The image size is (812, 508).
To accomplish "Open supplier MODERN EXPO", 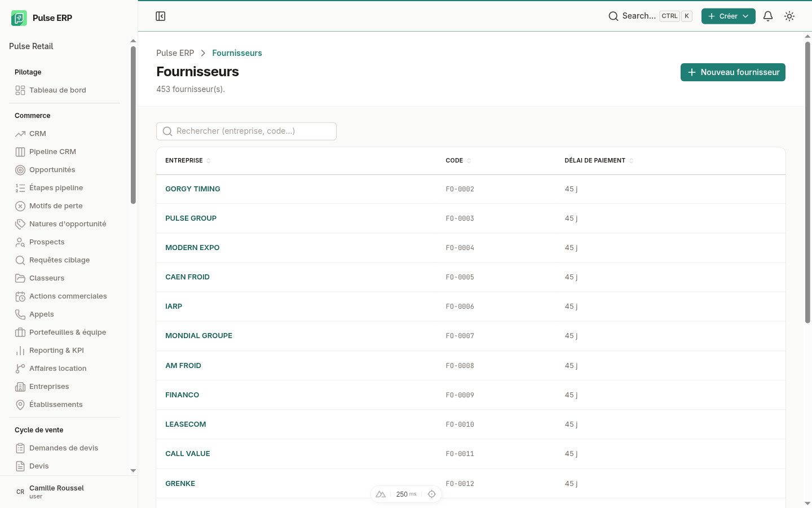I will pos(192,248).
